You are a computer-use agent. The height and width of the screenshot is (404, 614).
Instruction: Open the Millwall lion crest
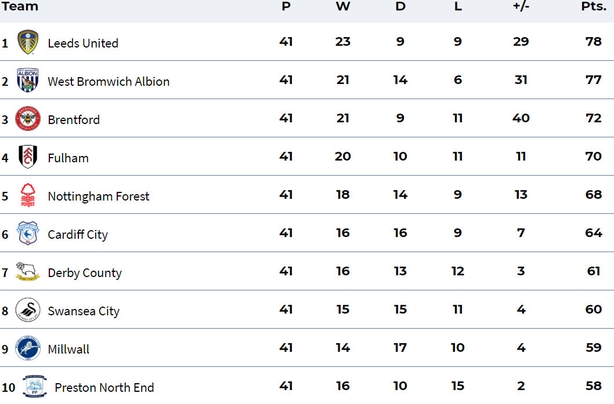click(28, 348)
